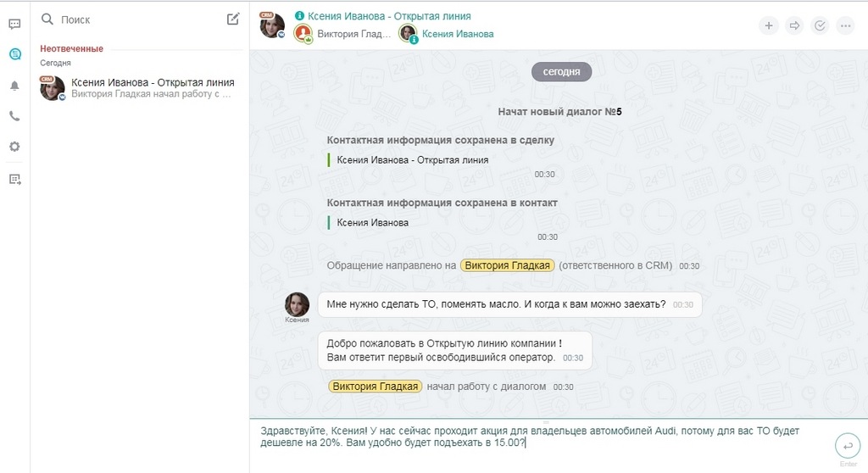Click Контактная информация сохранена в сделку heading

pyautogui.click(x=440, y=140)
